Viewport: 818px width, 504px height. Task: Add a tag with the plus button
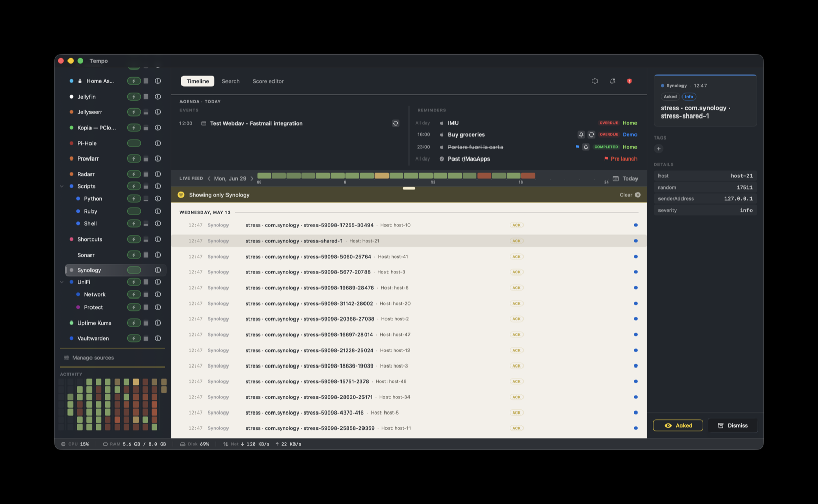point(658,149)
